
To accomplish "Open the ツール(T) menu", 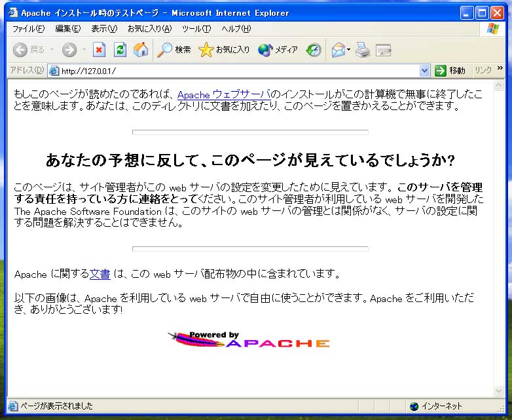I will pyautogui.click(x=196, y=29).
